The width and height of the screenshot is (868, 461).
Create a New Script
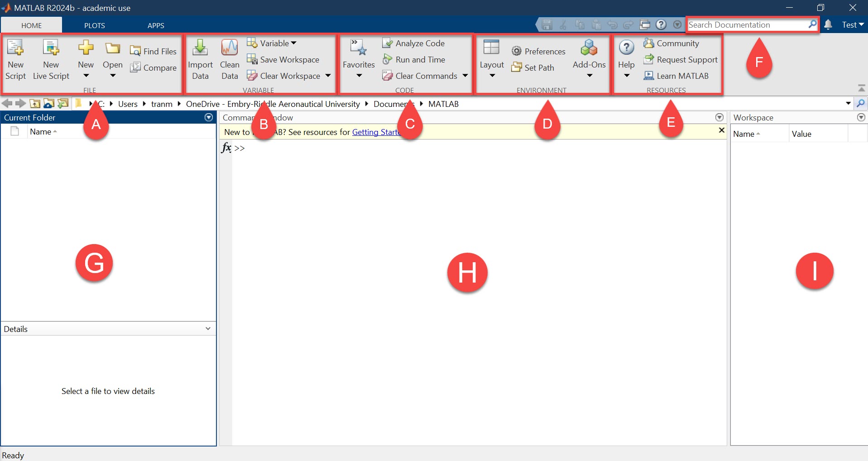coord(15,60)
